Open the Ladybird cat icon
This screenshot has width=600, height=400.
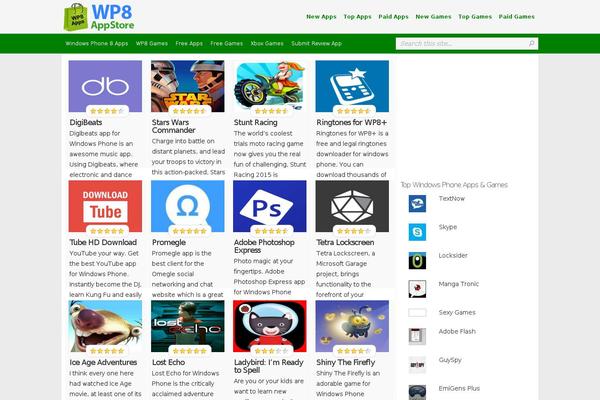[270, 326]
